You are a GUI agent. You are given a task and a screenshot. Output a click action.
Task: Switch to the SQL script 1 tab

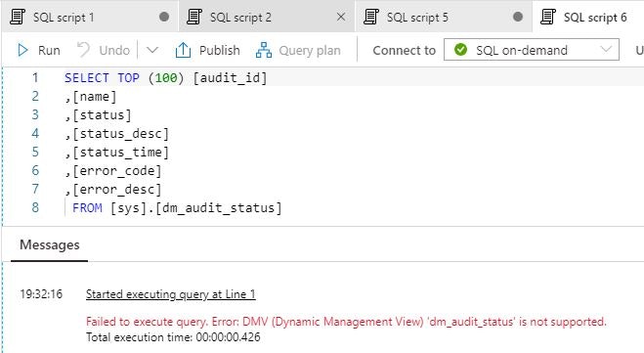pyautogui.click(x=90, y=17)
